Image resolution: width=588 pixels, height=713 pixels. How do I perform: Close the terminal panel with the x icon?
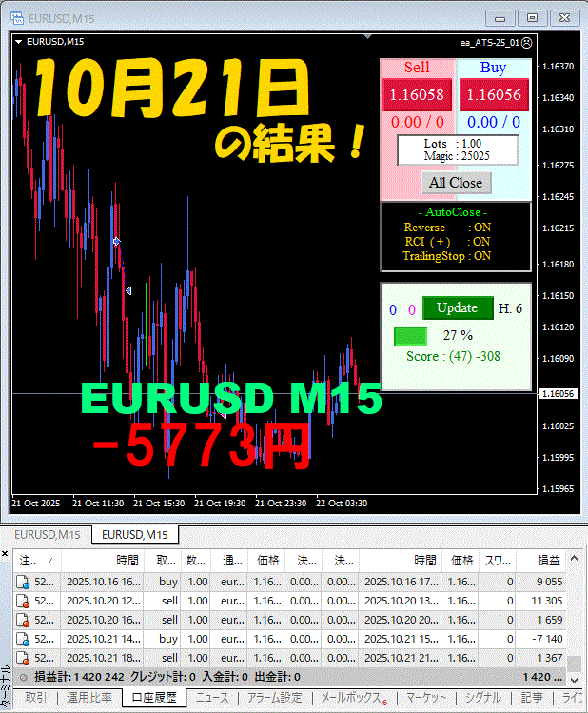pos(5,553)
